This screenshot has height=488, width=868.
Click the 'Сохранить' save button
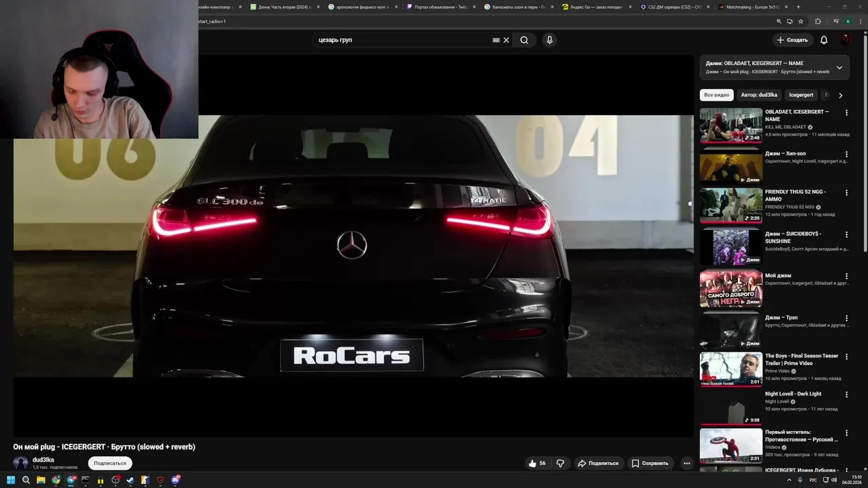(x=650, y=464)
